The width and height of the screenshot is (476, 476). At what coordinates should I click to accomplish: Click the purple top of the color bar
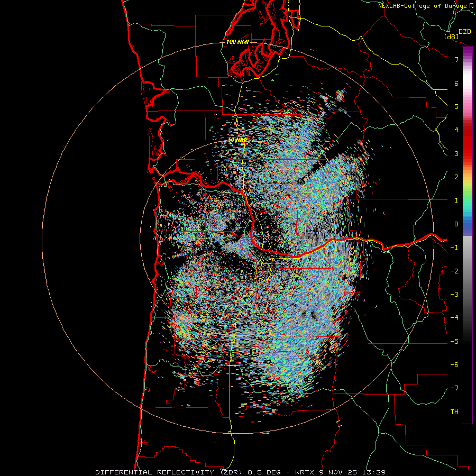pos(467,52)
